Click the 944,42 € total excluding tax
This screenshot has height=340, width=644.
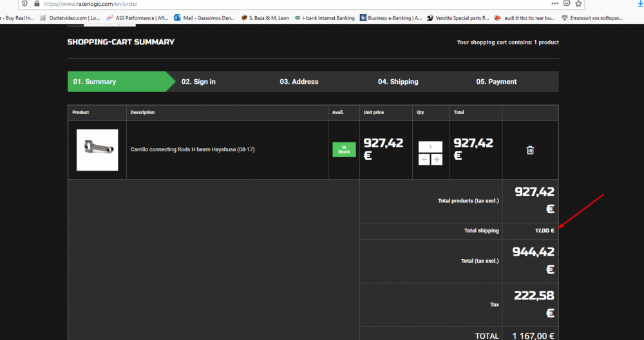pyautogui.click(x=533, y=260)
